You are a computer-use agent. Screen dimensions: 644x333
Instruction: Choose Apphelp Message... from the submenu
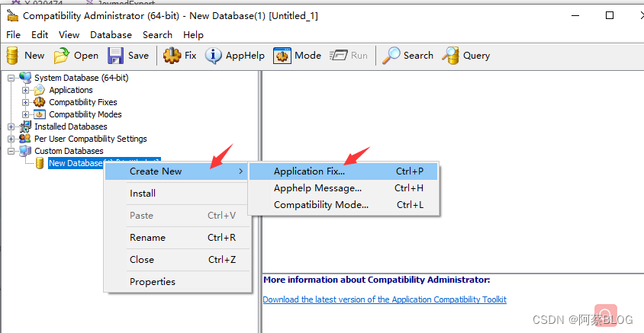[x=343, y=188]
